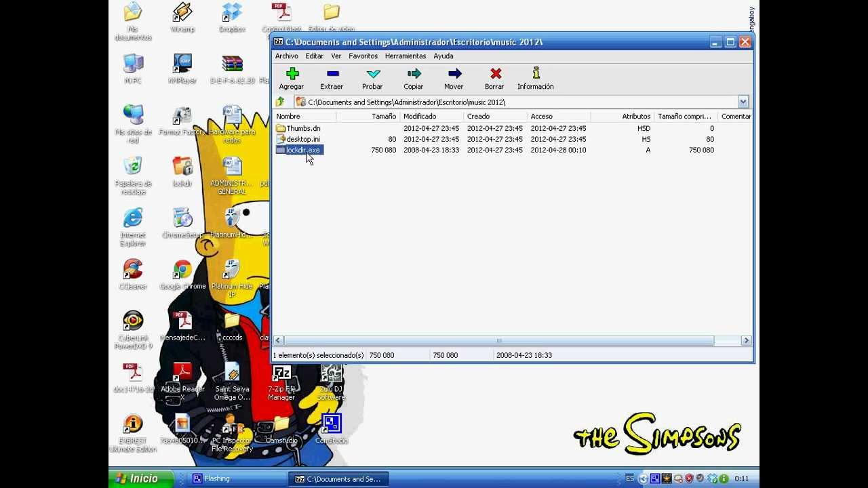The image size is (868, 488).
Task: Click the lockdir.exe modified date 2008-04-23 18:33
Action: 431,150
